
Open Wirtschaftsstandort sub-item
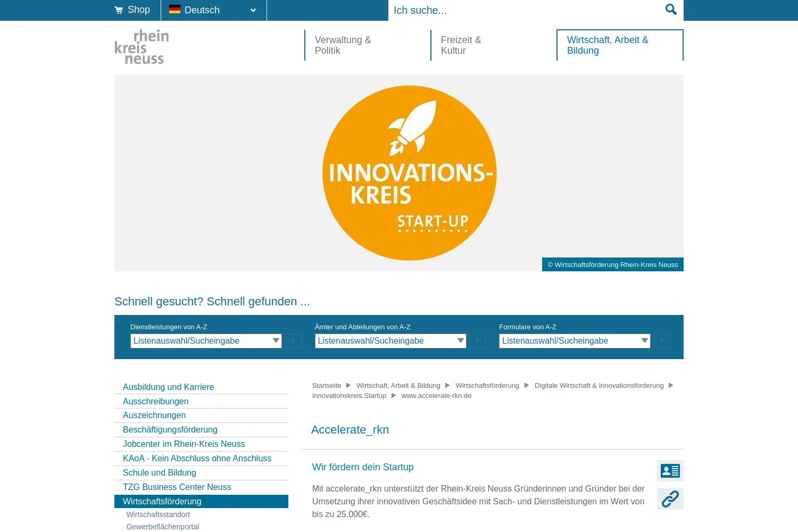tap(158, 514)
